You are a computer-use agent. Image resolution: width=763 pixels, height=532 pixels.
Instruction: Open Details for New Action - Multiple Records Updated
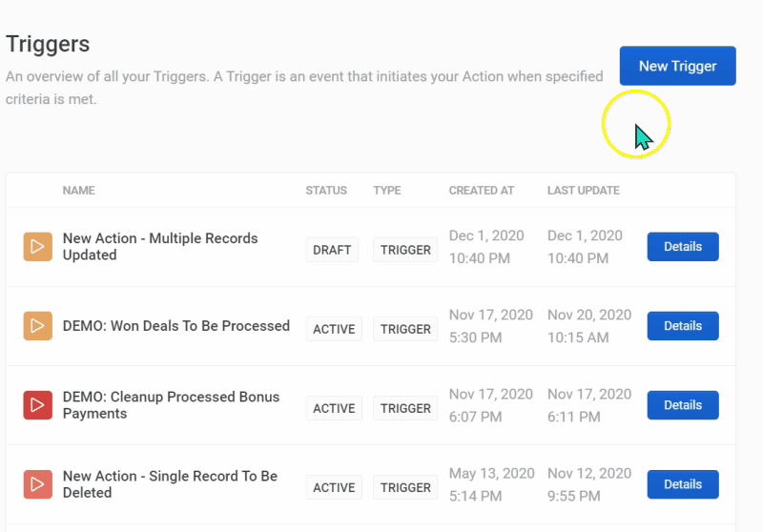click(682, 247)
